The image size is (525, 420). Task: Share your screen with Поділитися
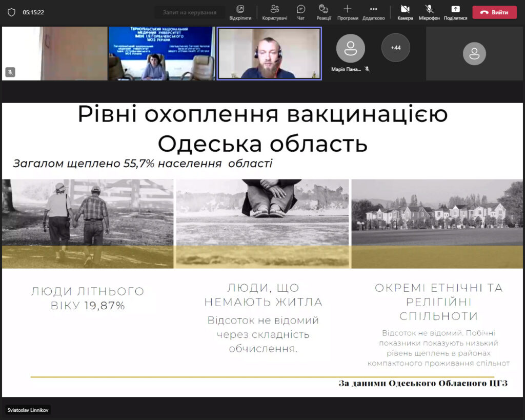click(455, 12)
